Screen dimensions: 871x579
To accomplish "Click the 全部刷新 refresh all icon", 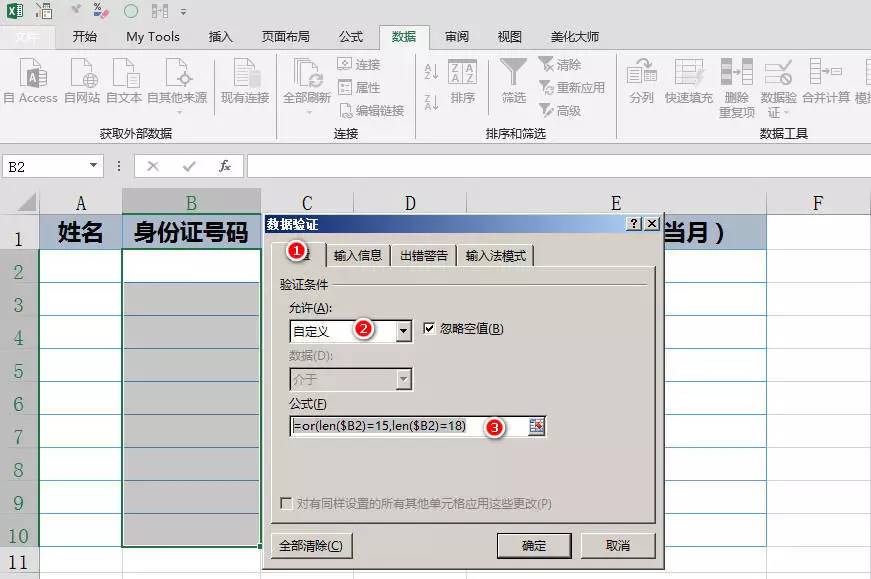I will coord(307,75).
